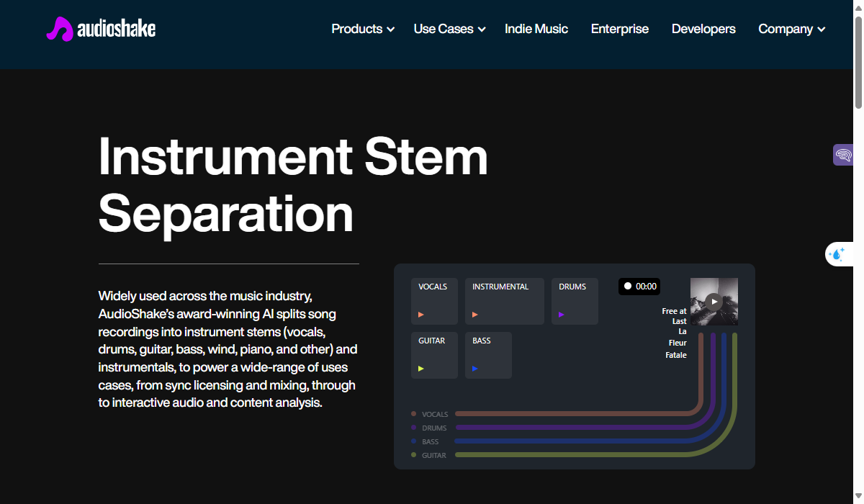The image size is (864, 504).
Task: Expand the Company menu
Action: point(791,29)
